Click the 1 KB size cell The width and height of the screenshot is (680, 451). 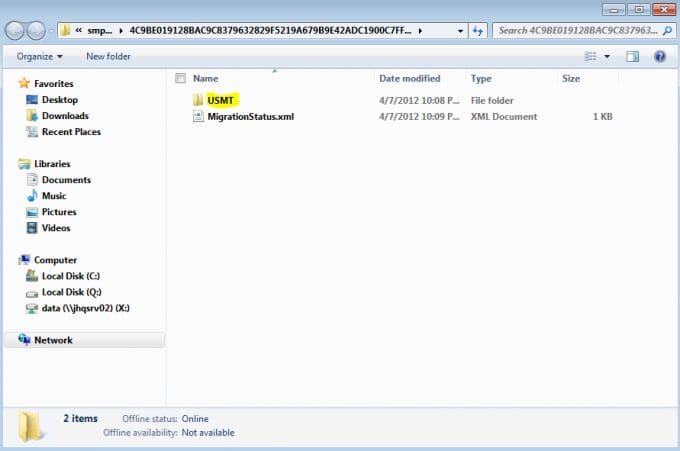602,116
